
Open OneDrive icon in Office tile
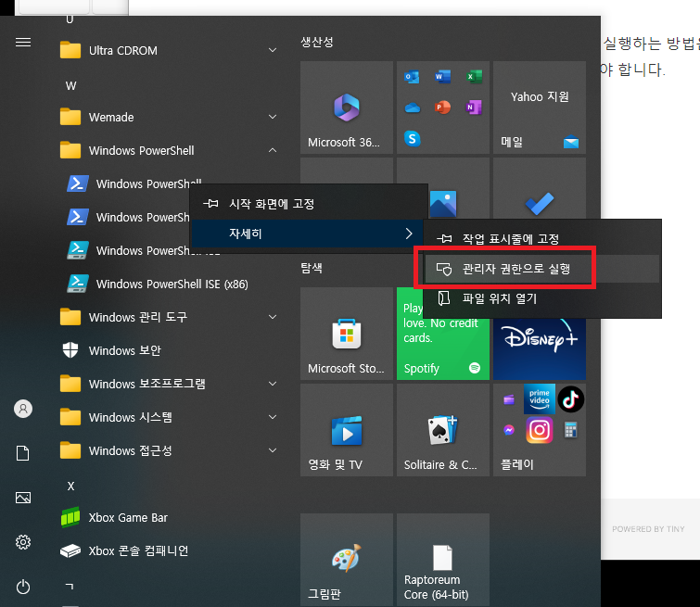412,107
